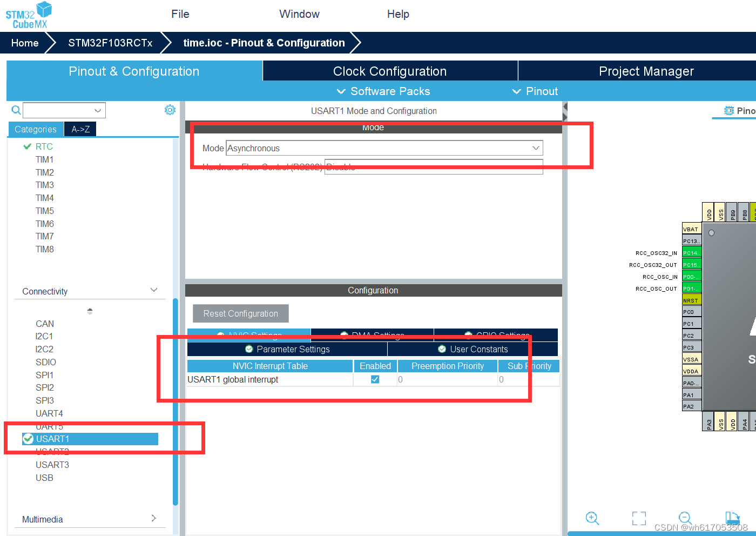Image resolution: width=756 pixels, height=536 pixels.
Task: Open the gear settings icon in categories panel
Action: (x=170, y=110)
